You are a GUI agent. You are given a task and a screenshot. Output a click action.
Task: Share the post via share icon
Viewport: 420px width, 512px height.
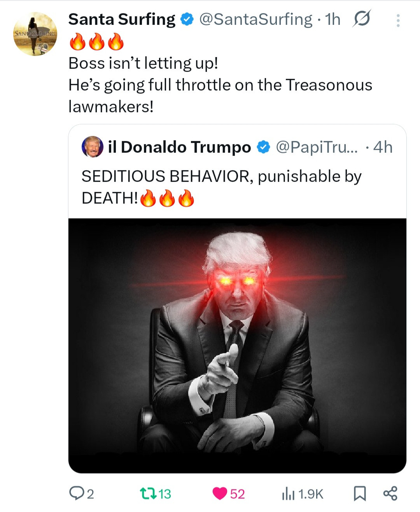[390, 493]
